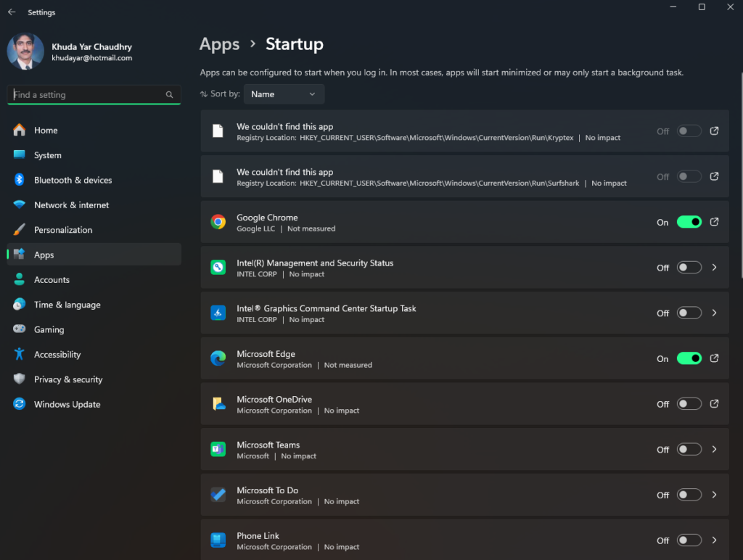Image resolution: width=743 pixels, height=560 pixels.
Task: Click the Microsoft Edge app icon
Action: tap(218, 358)
